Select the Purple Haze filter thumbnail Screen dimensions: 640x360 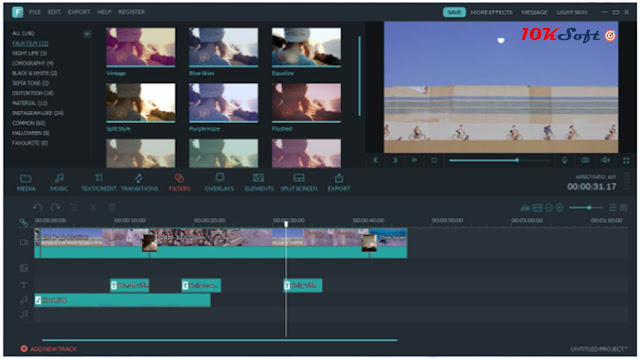[224, 103]
